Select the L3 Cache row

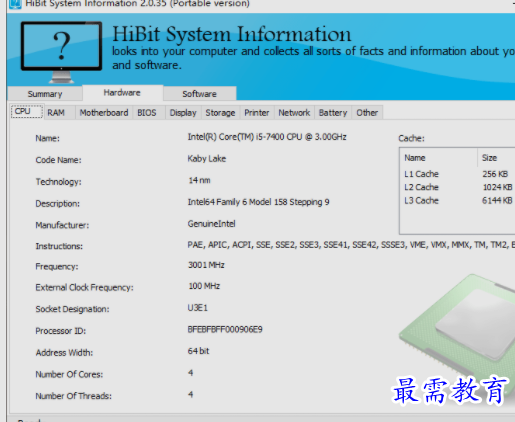click(x=458, y=201)
